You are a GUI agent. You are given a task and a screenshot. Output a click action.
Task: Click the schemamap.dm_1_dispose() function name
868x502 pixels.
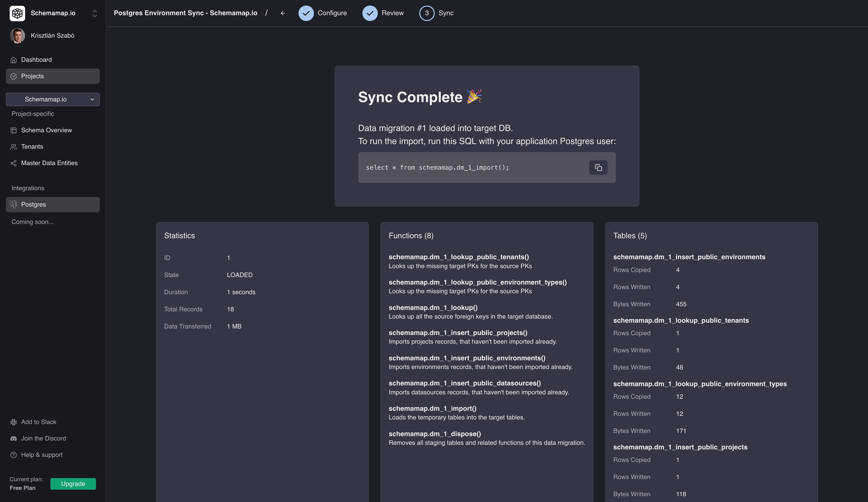click(x=435, y=434)
